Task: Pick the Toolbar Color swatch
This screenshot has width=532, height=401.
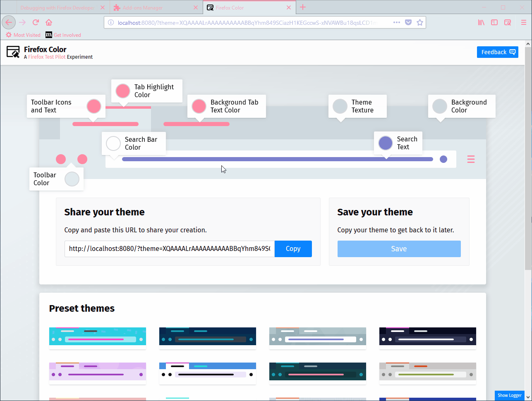Action: (x=72, y=179)
